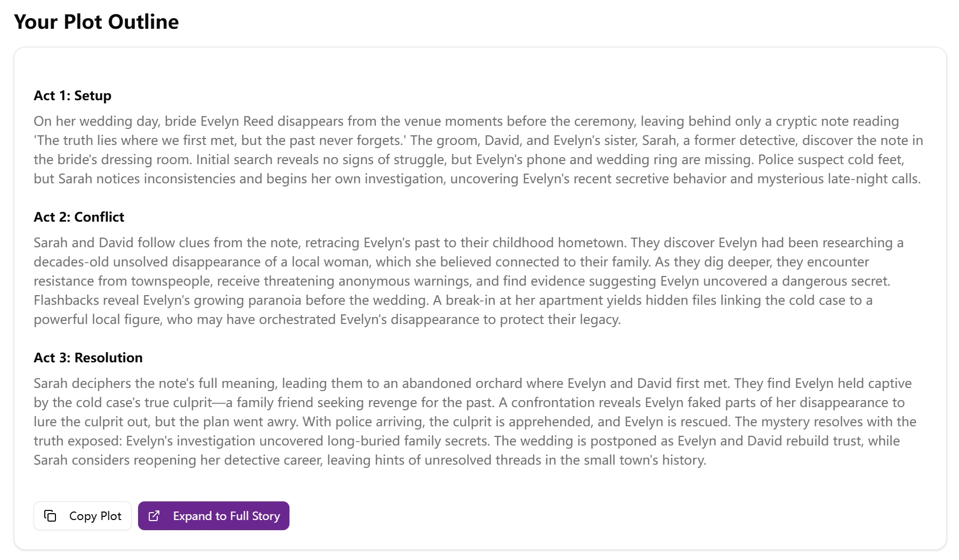The width and height of the screenshot is (959, 560).
Task: Select the duplicate-pages glyph beside Copy Plot text
Action: 51,516
